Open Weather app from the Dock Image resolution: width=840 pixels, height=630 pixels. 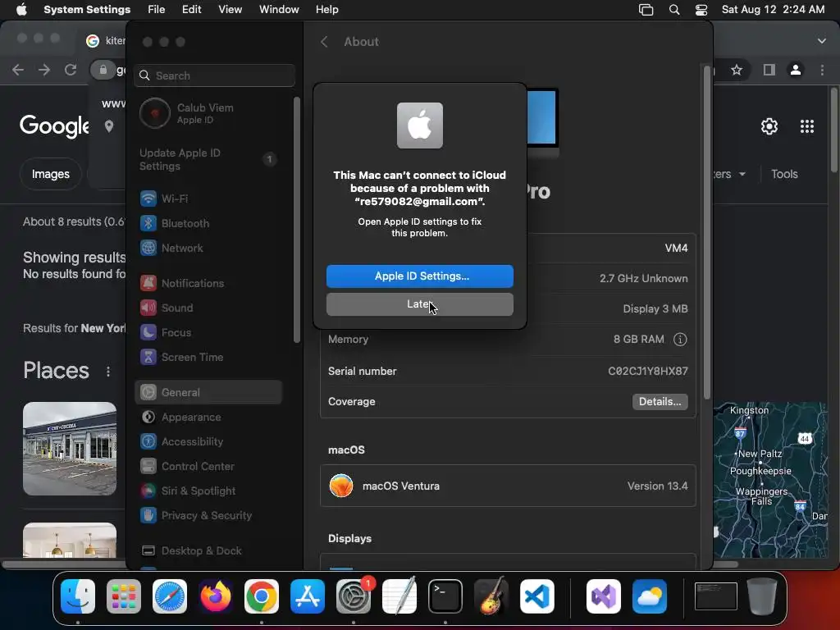pos(650,596)
